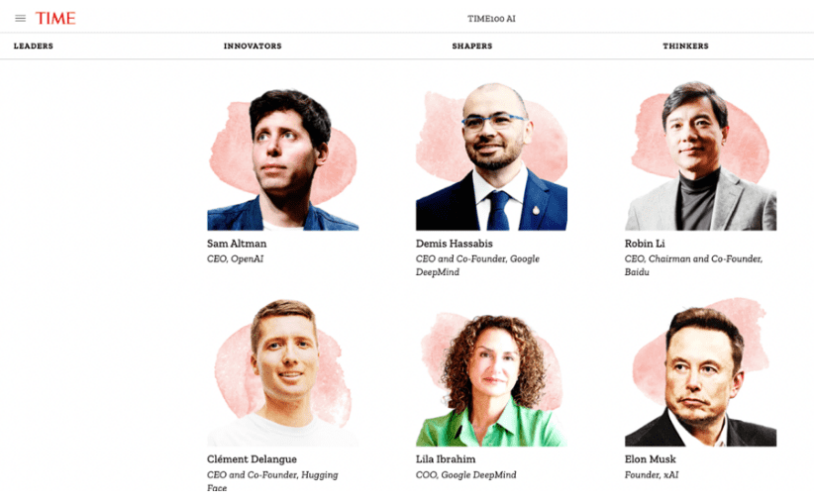View Robin Li's portrait thumbnail

point(700,155)
